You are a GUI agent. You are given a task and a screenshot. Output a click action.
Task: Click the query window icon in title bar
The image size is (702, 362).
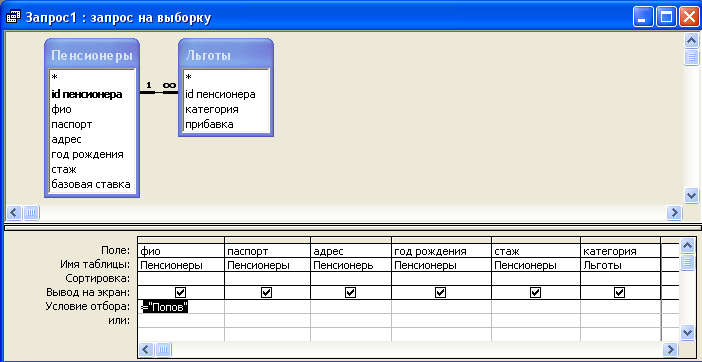point(13,17)
